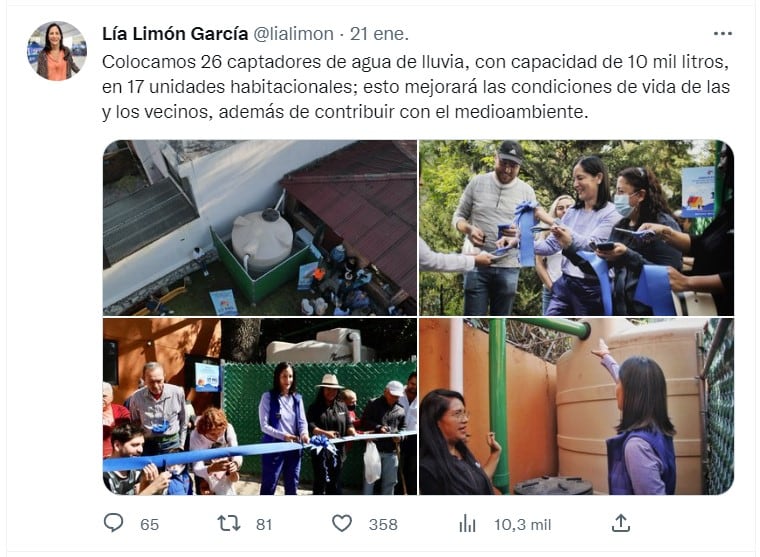Click the share upload arrow icon
The width and height of the screenshot is (760, 557).
click(x=621, y=524)
